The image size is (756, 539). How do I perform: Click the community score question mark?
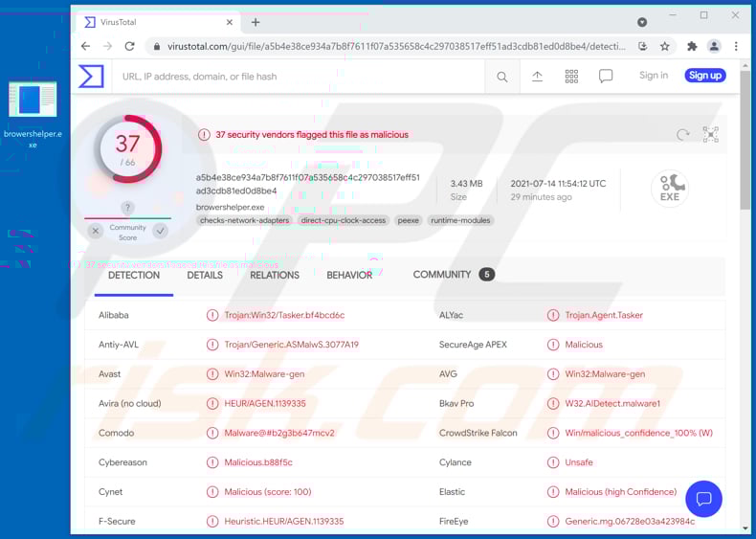point(127,208)
